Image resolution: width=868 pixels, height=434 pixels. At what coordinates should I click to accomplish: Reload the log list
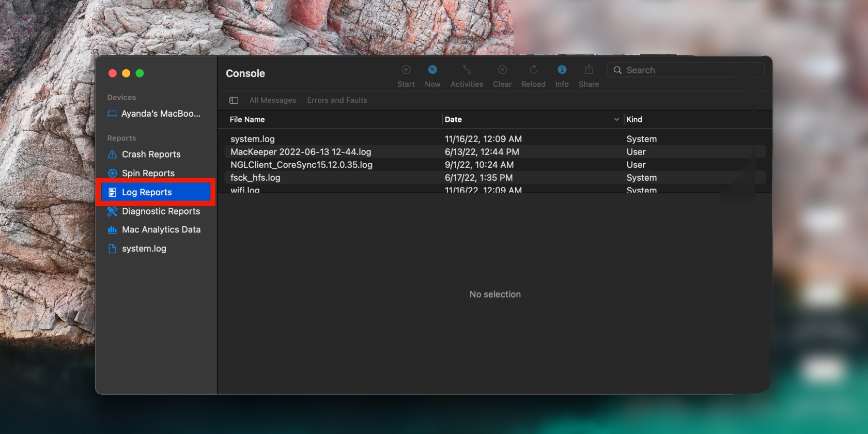point(533,70)
